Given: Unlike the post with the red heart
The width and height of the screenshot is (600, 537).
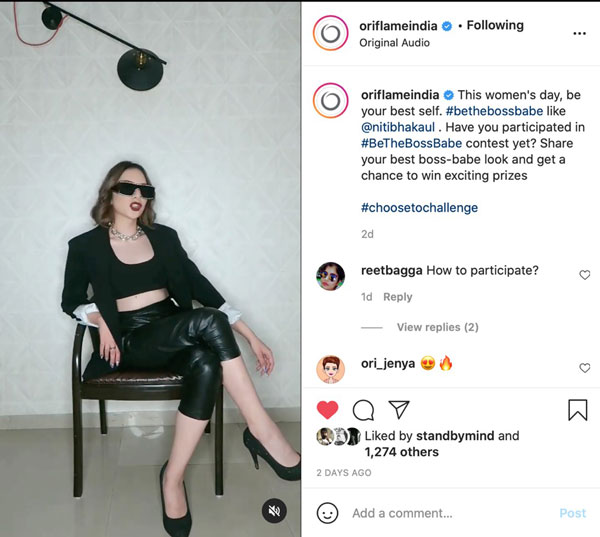Looking at the screenshot, I should 327,410.
